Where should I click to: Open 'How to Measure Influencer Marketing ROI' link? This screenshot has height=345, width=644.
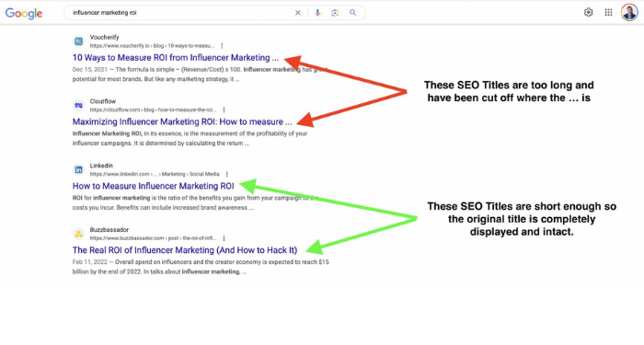pyautogui.click(x=154, y=186)
